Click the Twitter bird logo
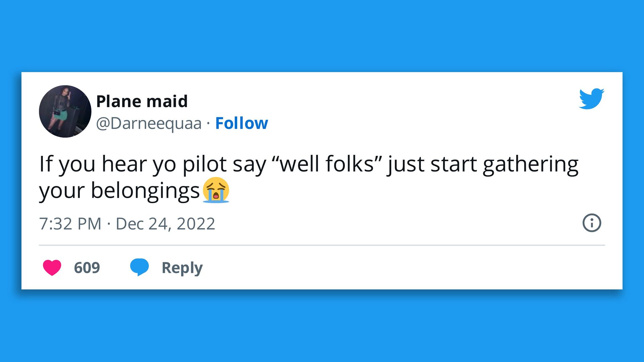The height and width of the screenshot is (362, 644). click(591, 99)
